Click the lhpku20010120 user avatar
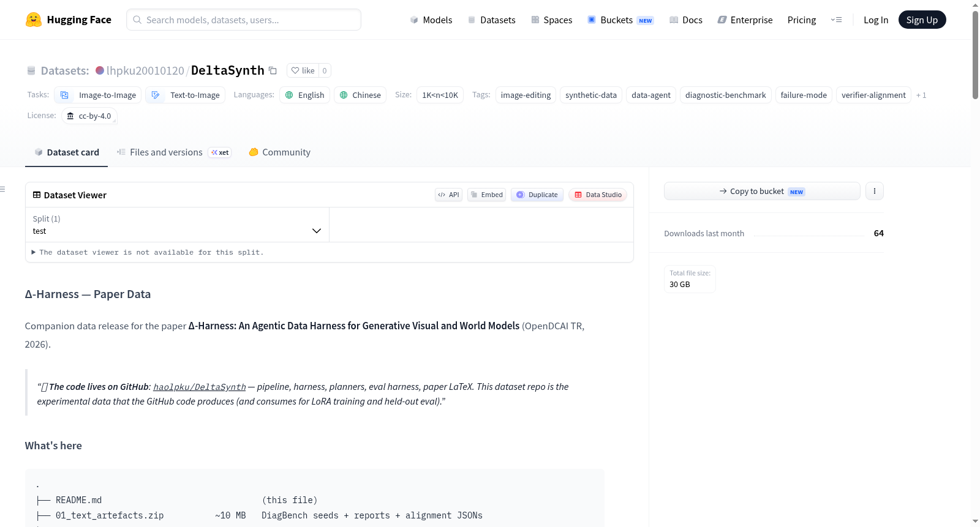Viewport: 980px width, 527px height. [100, 70]
